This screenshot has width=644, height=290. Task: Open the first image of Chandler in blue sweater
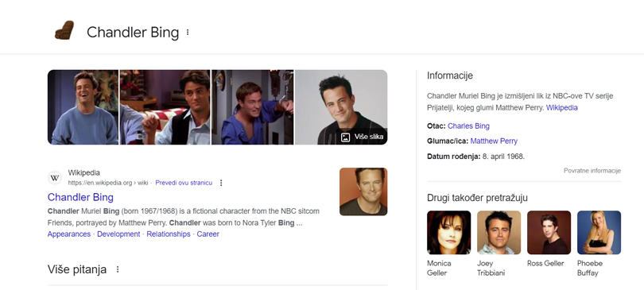(x=83, y=107)
